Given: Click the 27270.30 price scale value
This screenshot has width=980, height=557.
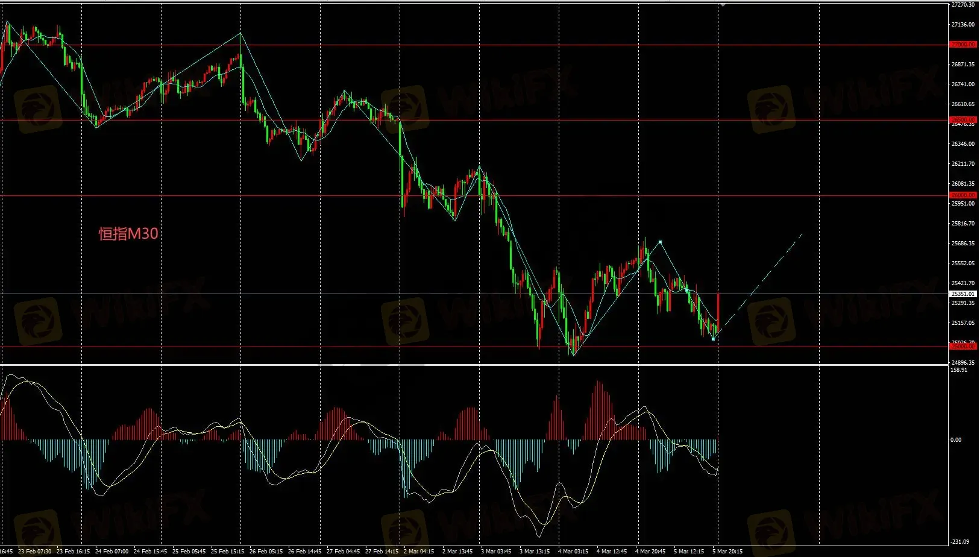Looking at the screenshot, I should click(x=963, y=5).
